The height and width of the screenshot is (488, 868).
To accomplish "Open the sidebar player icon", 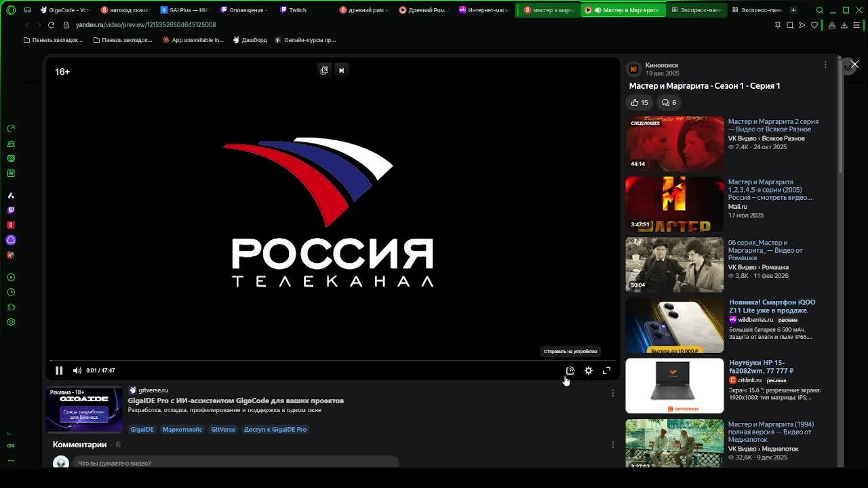I will [11, 277].
